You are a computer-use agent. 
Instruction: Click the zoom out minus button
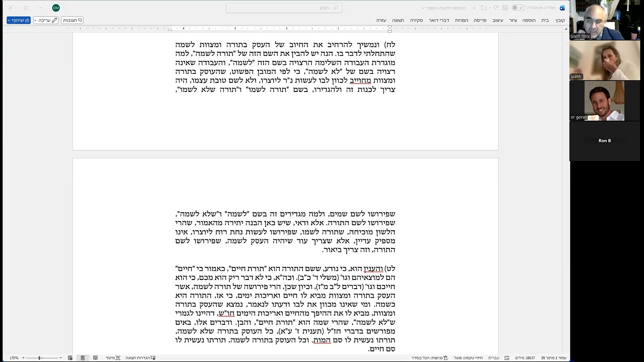click(x=60, y=358)
